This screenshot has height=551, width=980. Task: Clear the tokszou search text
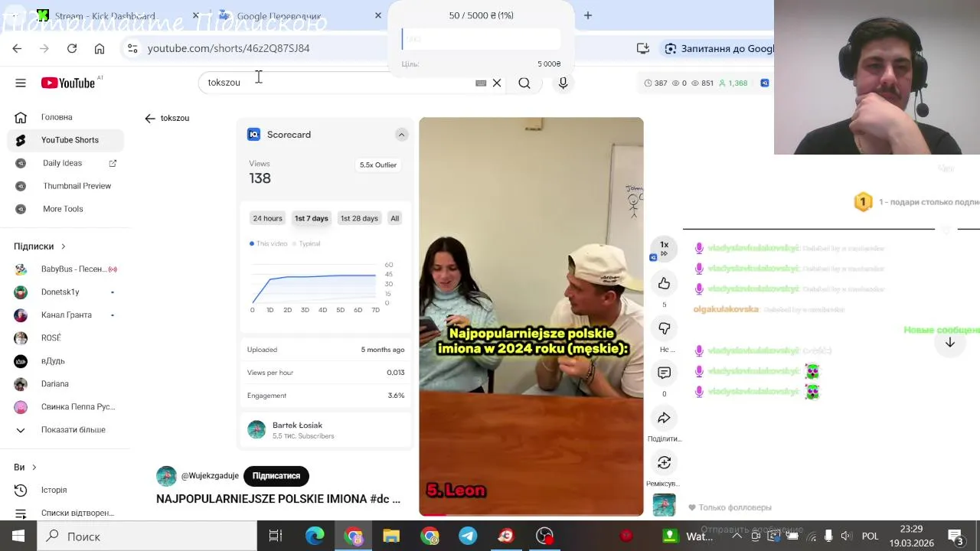click(x=497, y=83)
